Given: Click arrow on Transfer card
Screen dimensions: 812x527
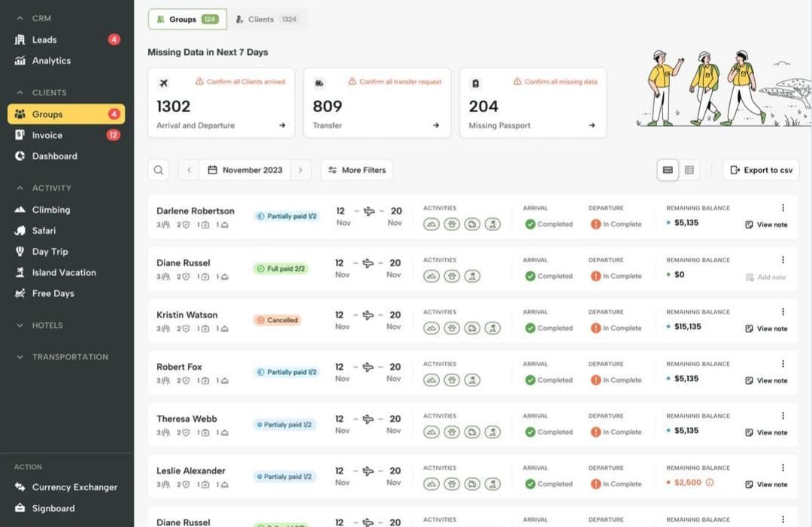Looking at the screenshot, I should point(436,126).
